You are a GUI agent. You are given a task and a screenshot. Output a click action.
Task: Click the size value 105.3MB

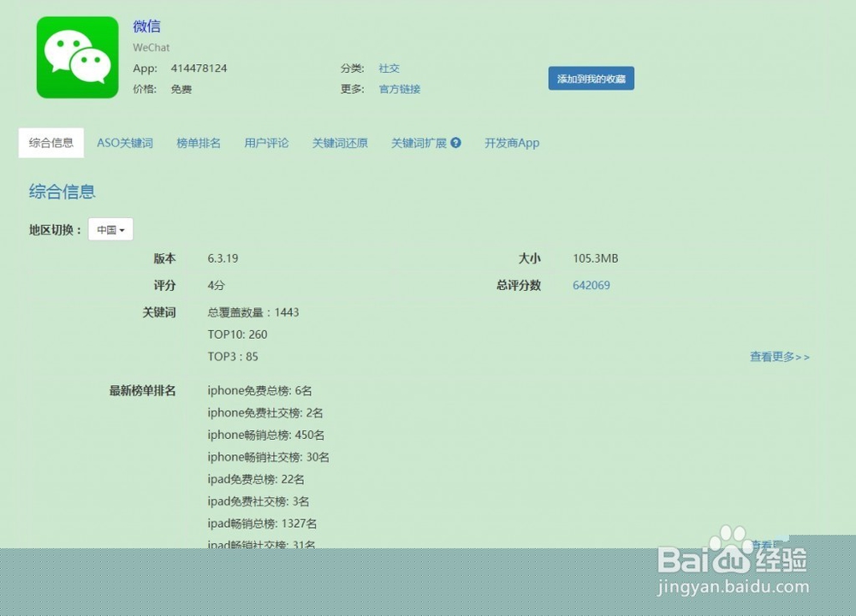tap(596, 258)
